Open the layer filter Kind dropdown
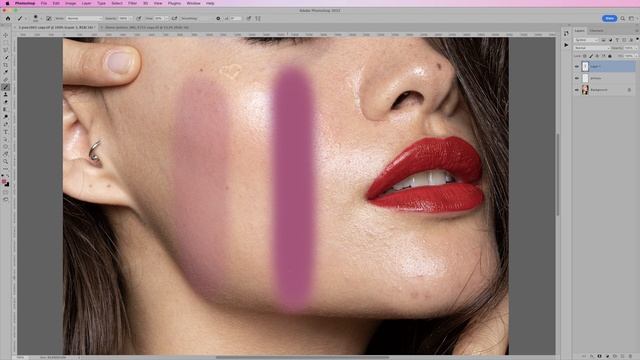The image size is (640, 360). [586, 40]
